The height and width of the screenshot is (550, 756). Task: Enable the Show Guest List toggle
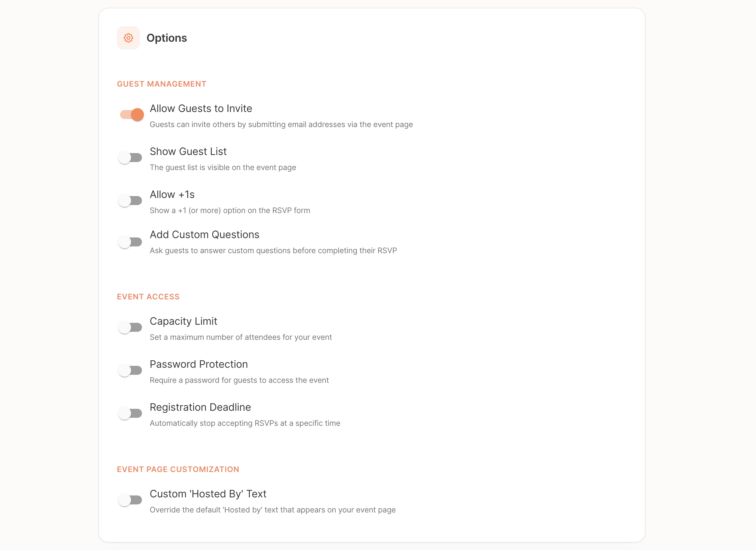coord(130,158)
